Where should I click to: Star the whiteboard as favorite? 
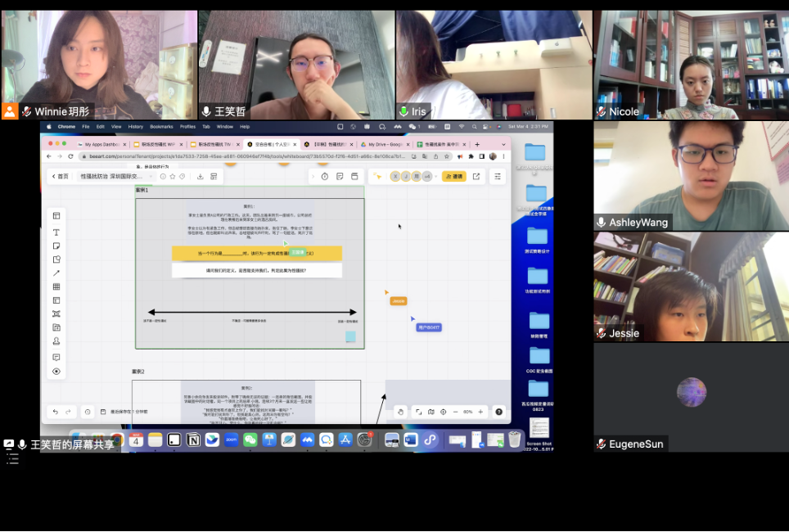173,177
